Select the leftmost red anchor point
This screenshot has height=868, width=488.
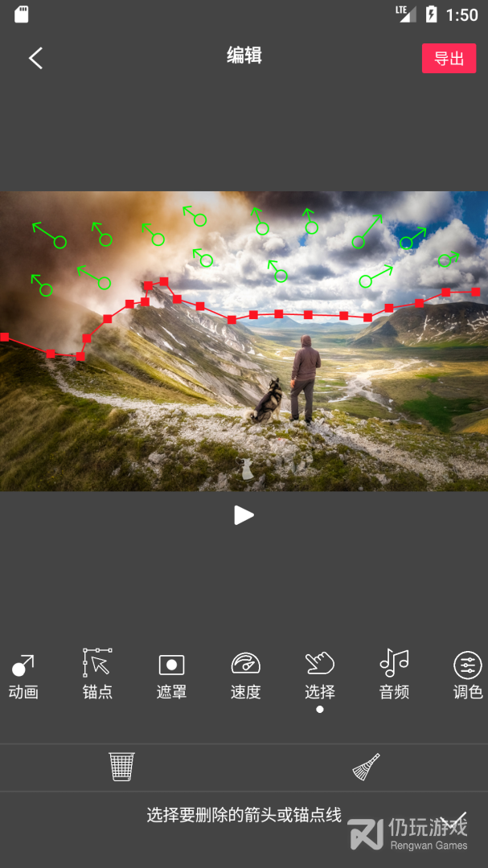5,337
